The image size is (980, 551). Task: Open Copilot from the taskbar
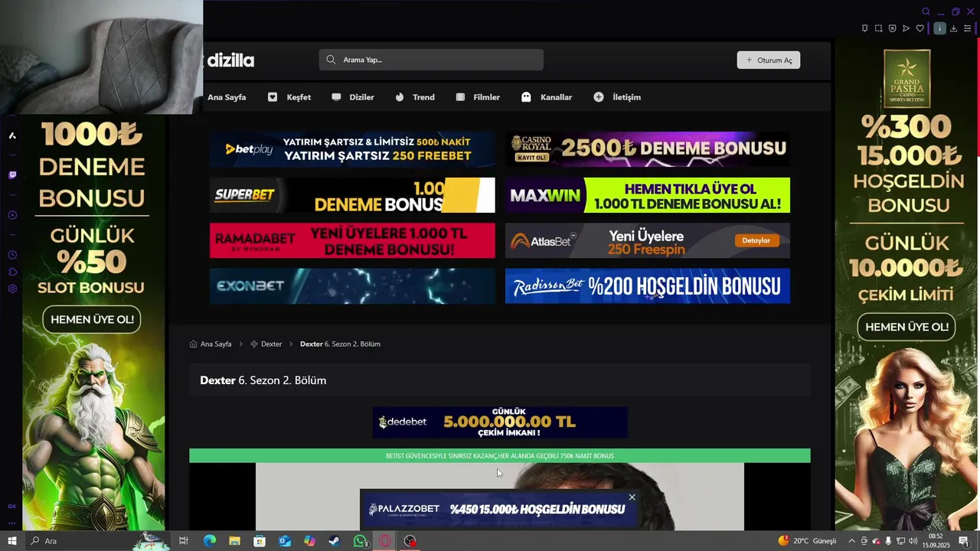click(309, 541)
